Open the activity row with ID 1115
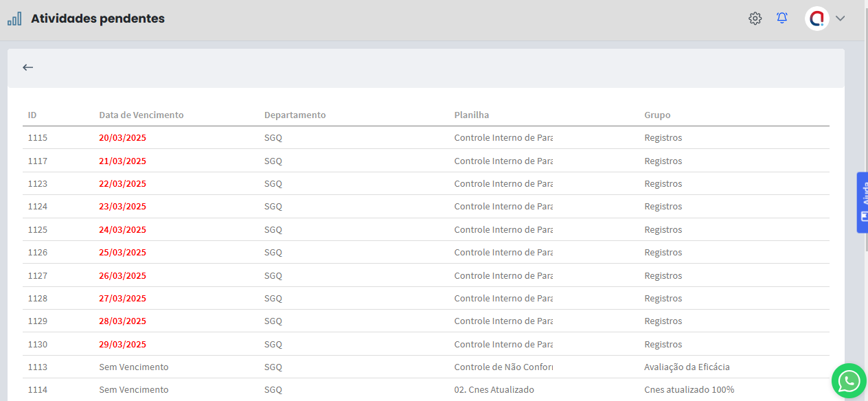Viewport: 868px width, 401px height. coord(38,138)
